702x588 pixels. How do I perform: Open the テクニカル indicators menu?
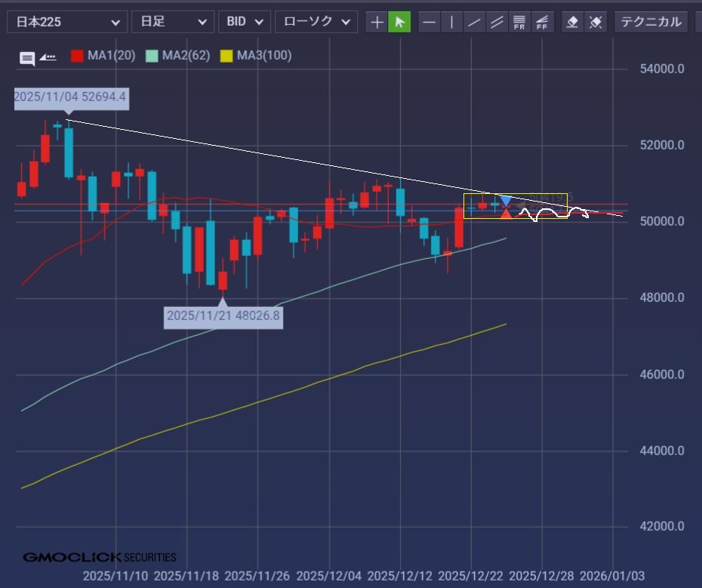[x=651, y=22]
